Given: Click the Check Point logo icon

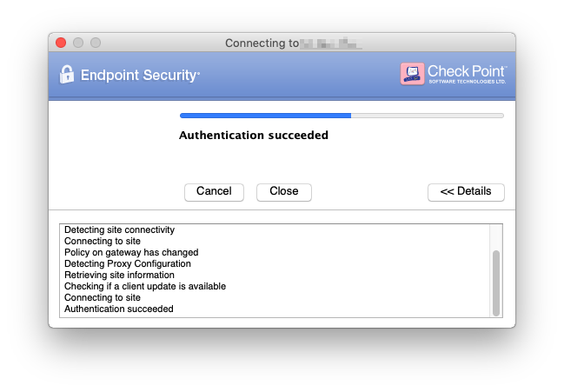Looking at the screenshot, I should 412,74.
